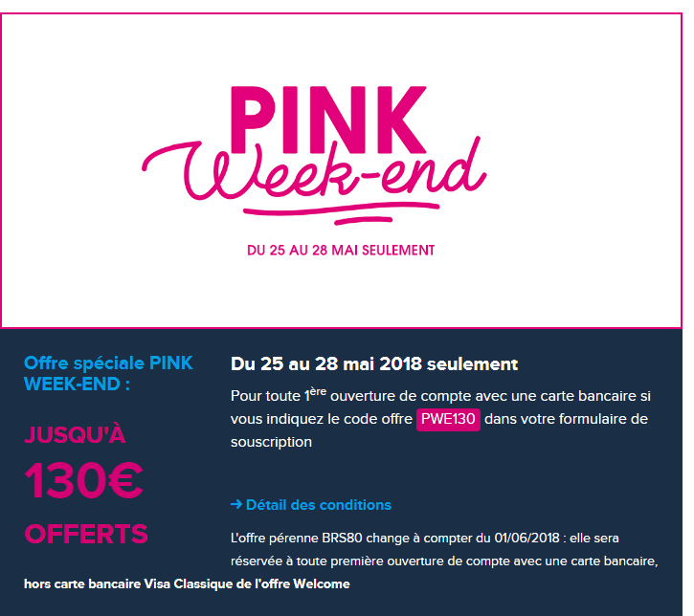Click the Offre spéciale PINK WEEK-END heading
Image resolution: width=694 pixels, height=616 pixels.
[x=108, y=373]
